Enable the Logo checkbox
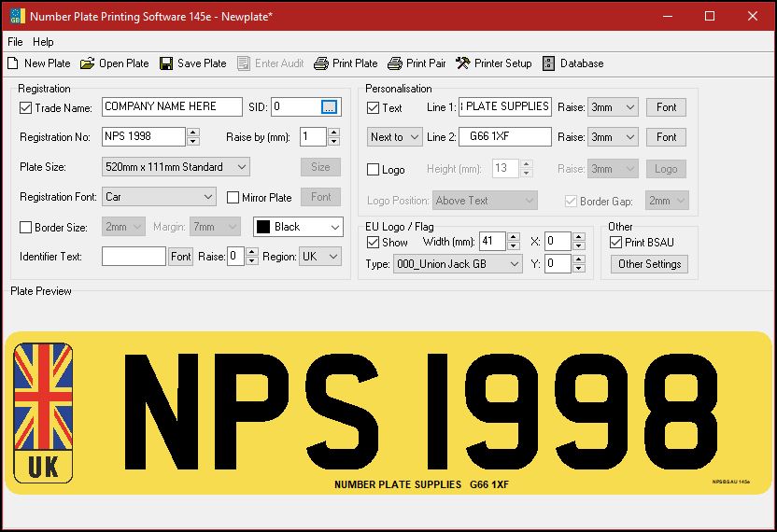Image resolution: width=777 pixels, height=532 pixels. (x=374, y=170)
